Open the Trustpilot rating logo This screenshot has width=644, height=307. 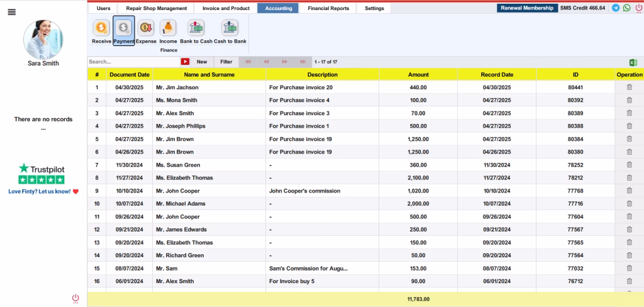(42, 174)
